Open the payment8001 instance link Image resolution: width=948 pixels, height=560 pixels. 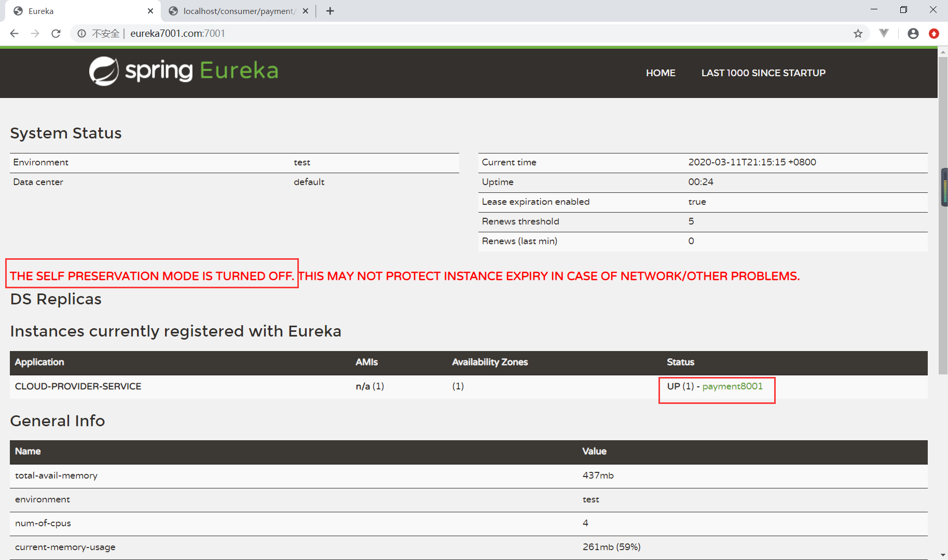coord(732,386)
